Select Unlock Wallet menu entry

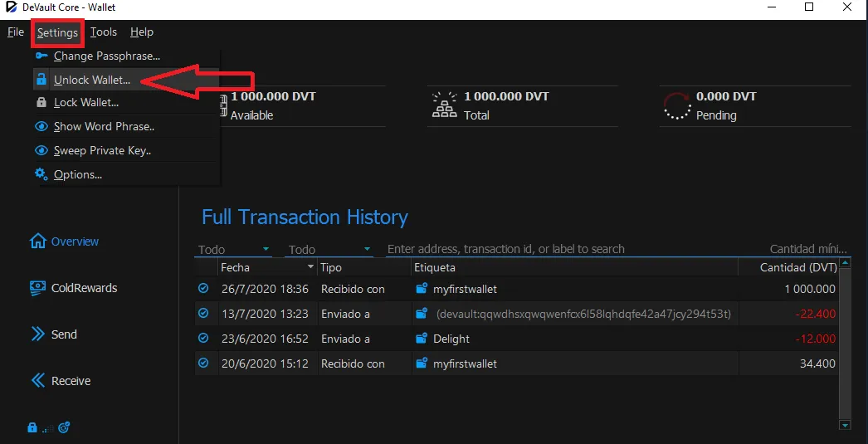pyautogui.click(x=126, y=80)
